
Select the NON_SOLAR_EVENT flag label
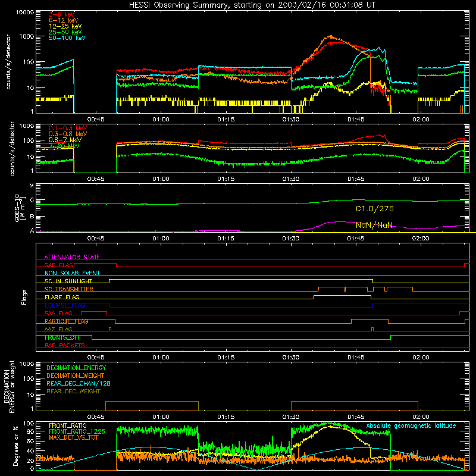pyautogui.click(x=72, y=273)
